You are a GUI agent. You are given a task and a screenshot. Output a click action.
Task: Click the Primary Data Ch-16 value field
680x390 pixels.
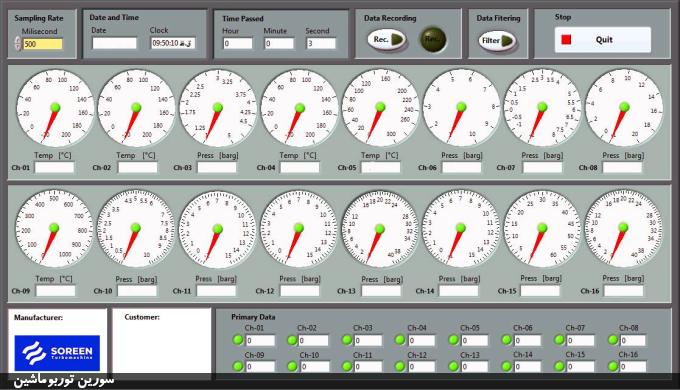click(x=633, y=367)
